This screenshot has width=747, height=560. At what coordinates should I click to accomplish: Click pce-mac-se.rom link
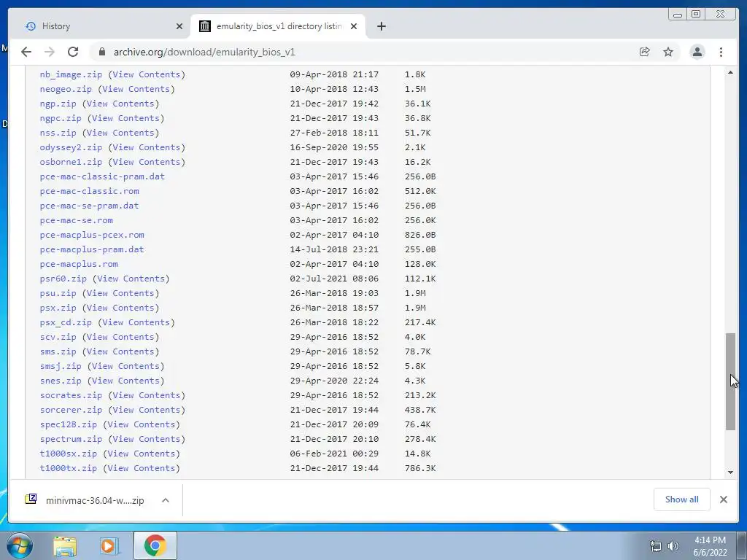pos(76,220)
